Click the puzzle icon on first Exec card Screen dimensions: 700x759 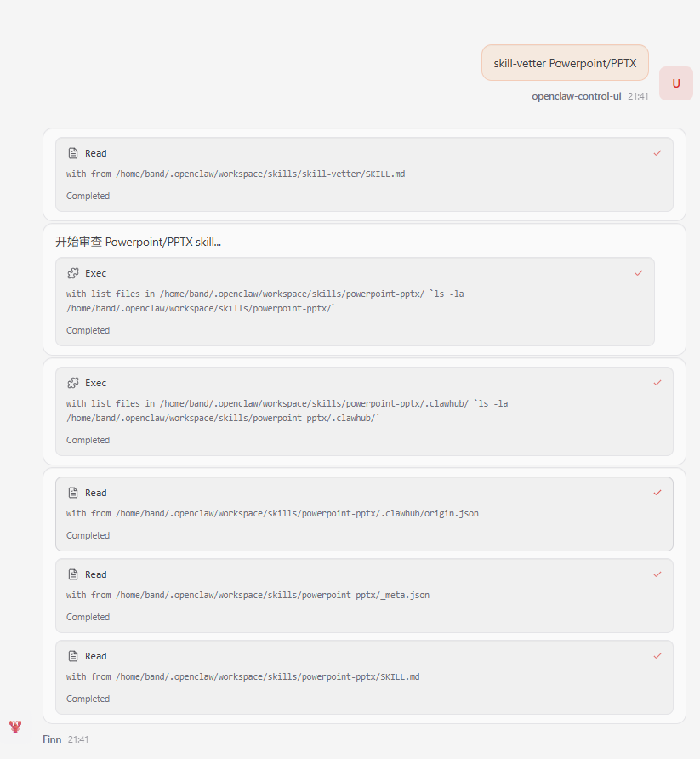coord(73,273)
